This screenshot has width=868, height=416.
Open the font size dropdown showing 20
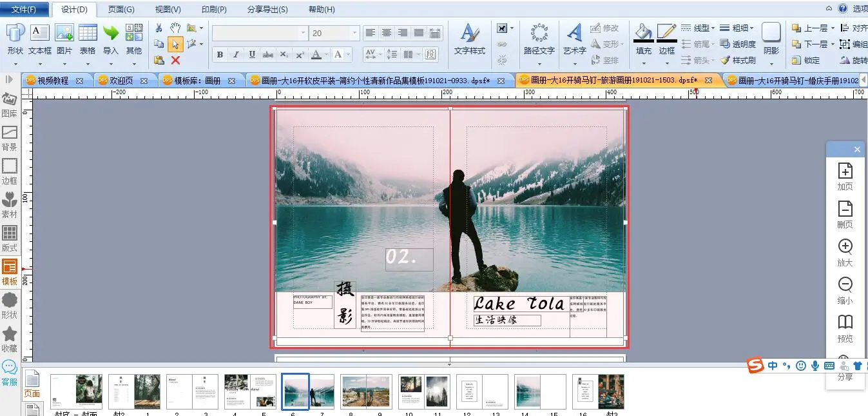[354, 33]
